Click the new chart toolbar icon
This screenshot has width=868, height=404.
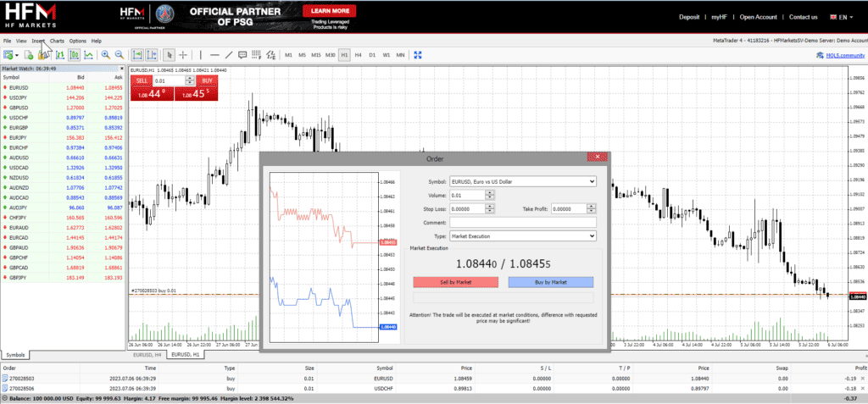coord(8,55)
